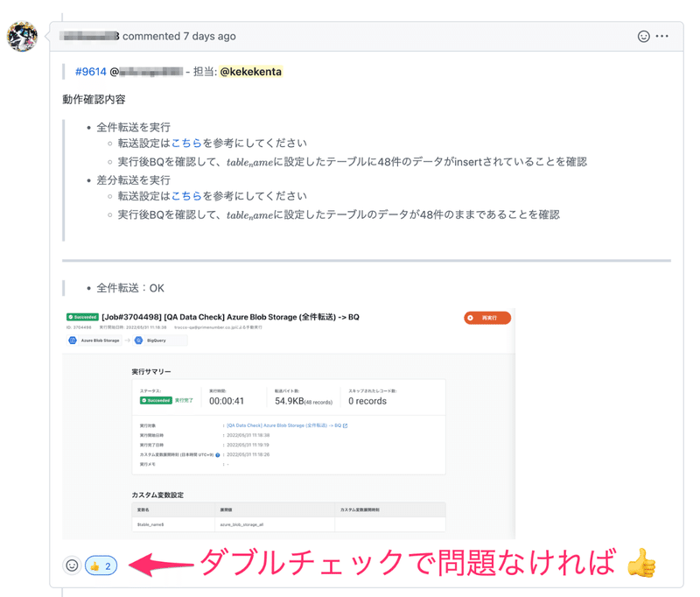Click the Succeeded status badge in 実行サマリー

point(156,401)
